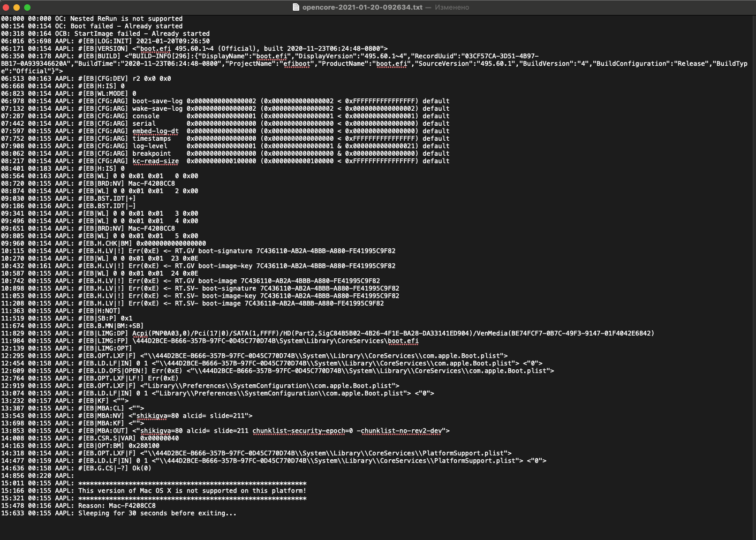Click the 'breakpoint' CFG:ARG line

[225, 154]
